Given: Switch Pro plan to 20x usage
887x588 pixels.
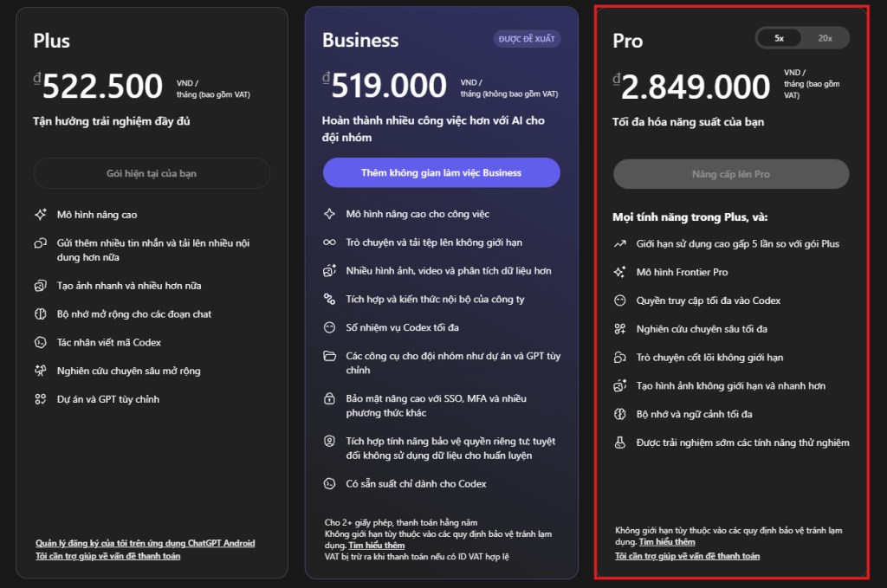Looking at the screenshot, I should pyautogui.click(x=825, y=38).
